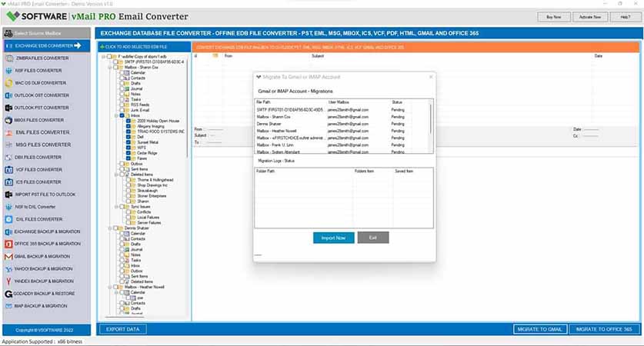Click the NSF to DXL Converter icon

[9, 207]
